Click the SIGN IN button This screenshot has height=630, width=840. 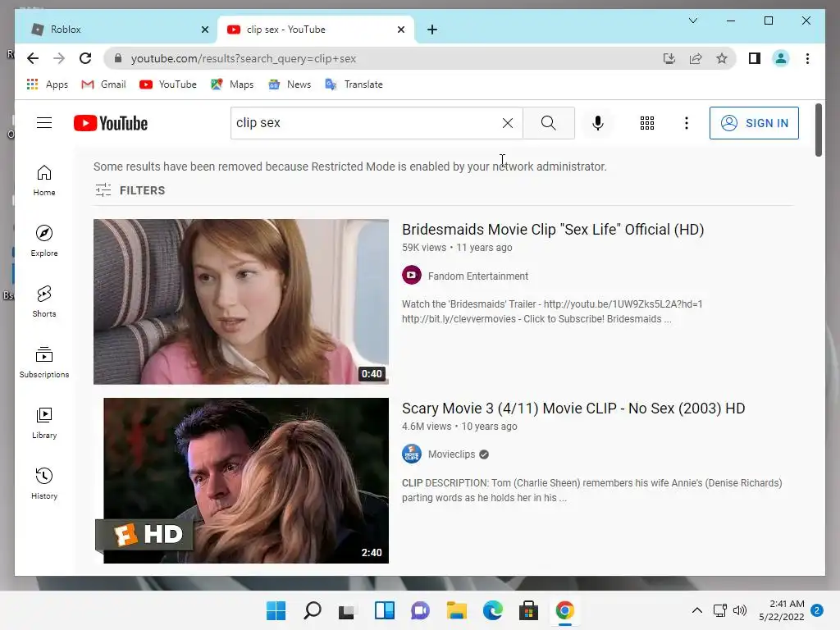click(x=754, y=123)
